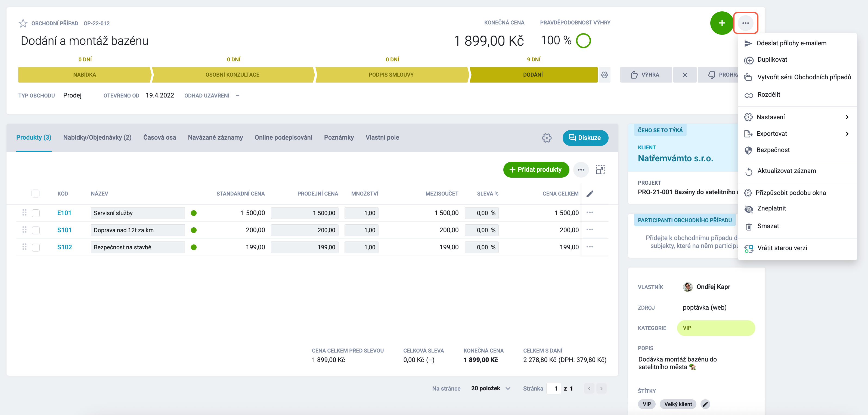The image size is (868, 415).
Task: Open pipeline stage settings gear icon
Action: (x=604, y=75)
